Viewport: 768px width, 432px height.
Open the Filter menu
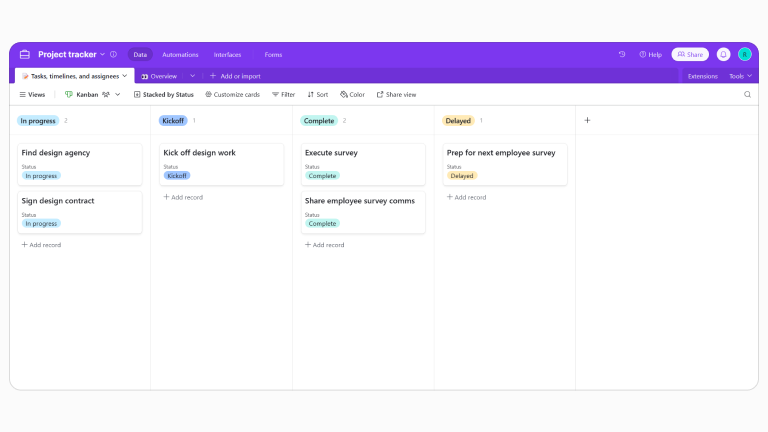(284, 95)
